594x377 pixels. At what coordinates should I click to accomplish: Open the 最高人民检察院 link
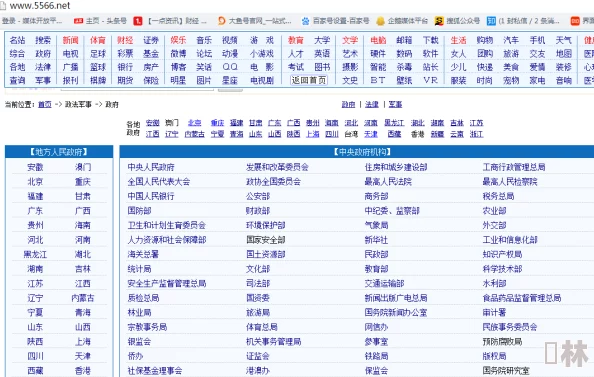[510, 182]
